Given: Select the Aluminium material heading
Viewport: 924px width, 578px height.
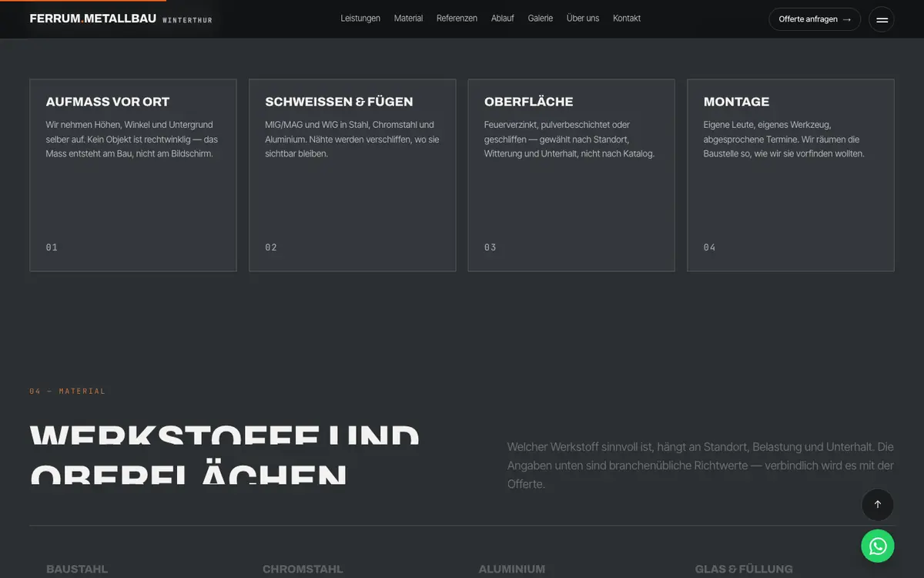Looking at the screenshot, I should pos(512,570).
